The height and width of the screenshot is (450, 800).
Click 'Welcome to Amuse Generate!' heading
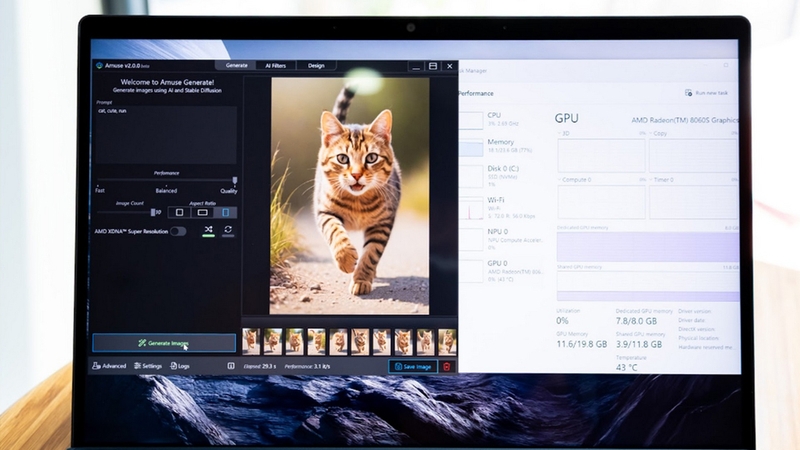[x=167, y=82]
